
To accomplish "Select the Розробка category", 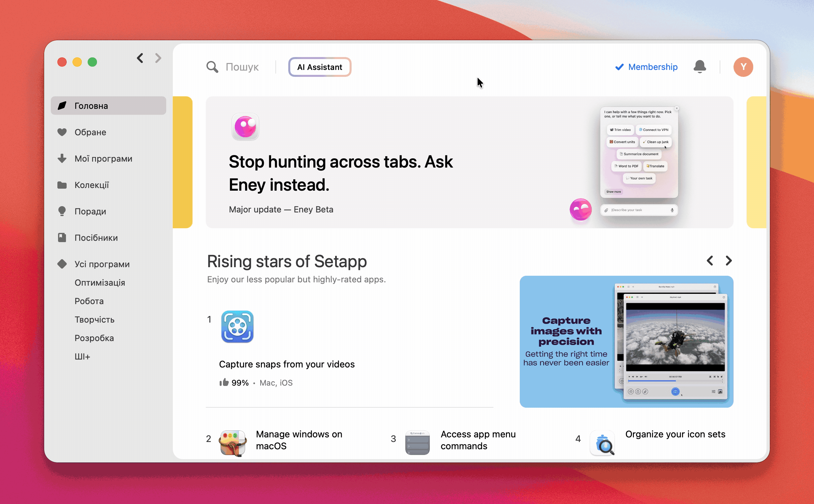I will pos(94,338).
